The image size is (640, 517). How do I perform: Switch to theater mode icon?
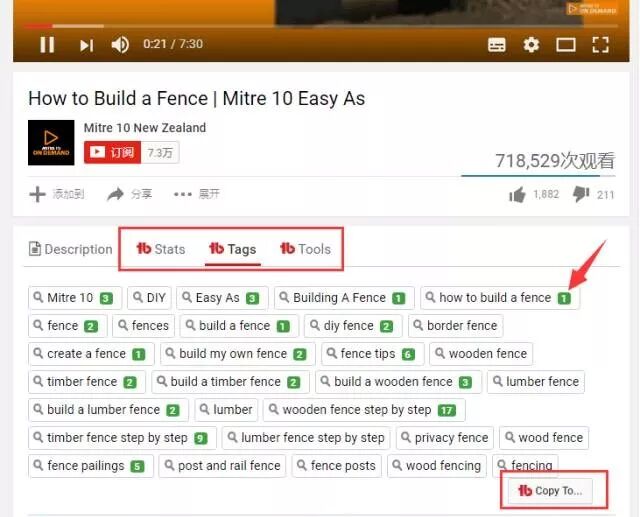coord(566,44)
